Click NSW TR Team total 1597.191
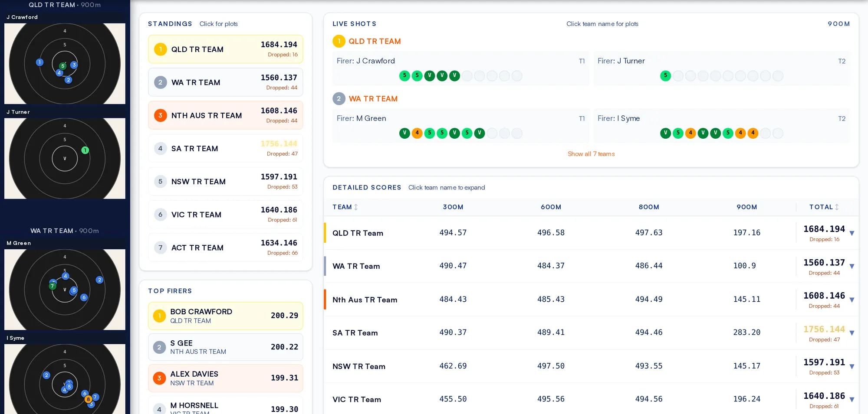 pyautogui.click(x=824, y=362)
